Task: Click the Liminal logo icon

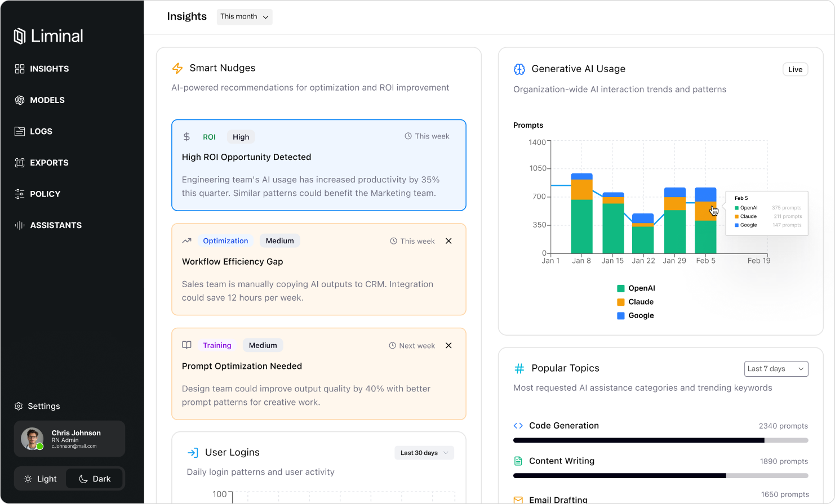Action: coord(20,36)
